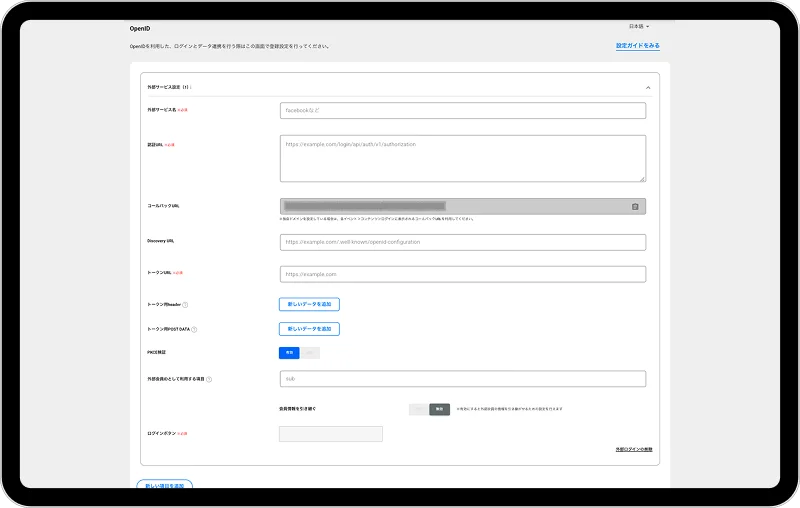Click the help icon beside トークン用header
Image resolution: width=800 pixels, height=508 pixels.
(x=186, y=304)
